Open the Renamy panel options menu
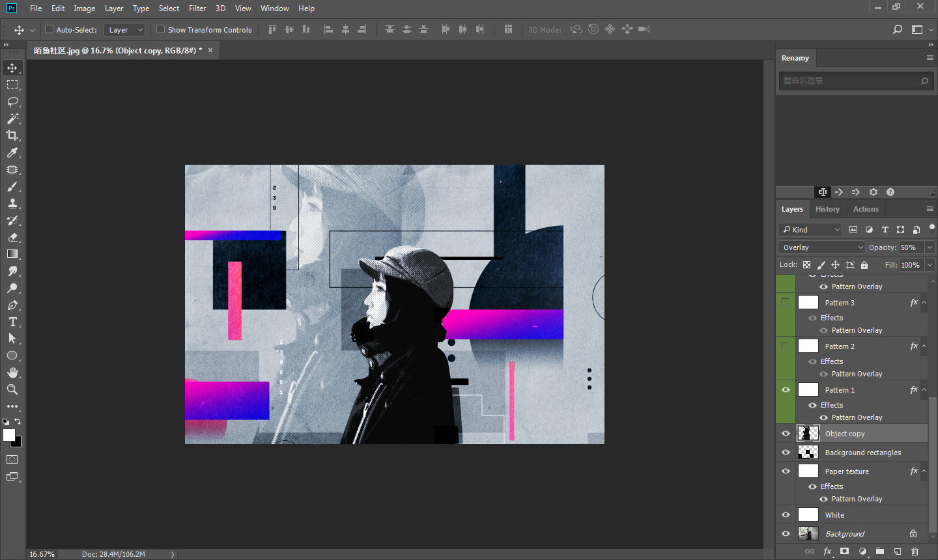Viewport: 938px width, 560px height. pos(930,58)
